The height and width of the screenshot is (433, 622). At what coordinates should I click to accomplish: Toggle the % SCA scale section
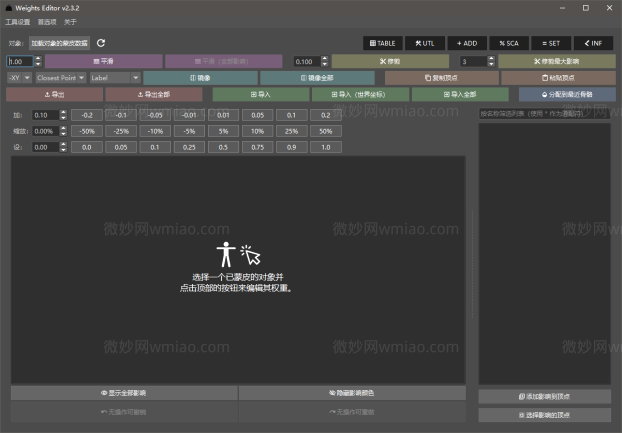(509, 43)
